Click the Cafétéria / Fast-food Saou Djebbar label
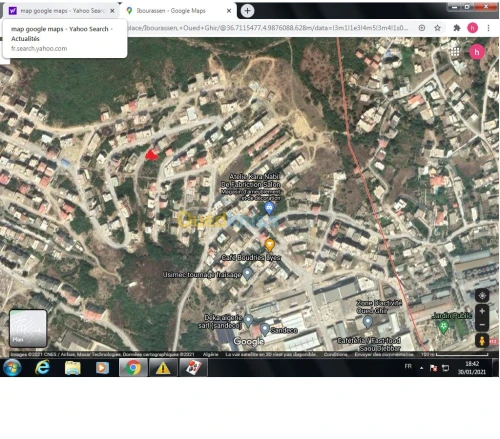This screenshot has height=439, width=500. tap(369, 344)
